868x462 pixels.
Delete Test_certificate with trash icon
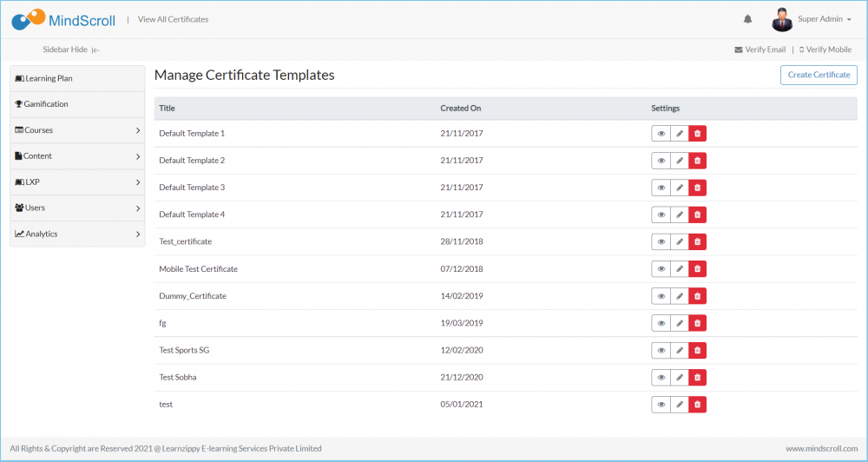(698, 242)
